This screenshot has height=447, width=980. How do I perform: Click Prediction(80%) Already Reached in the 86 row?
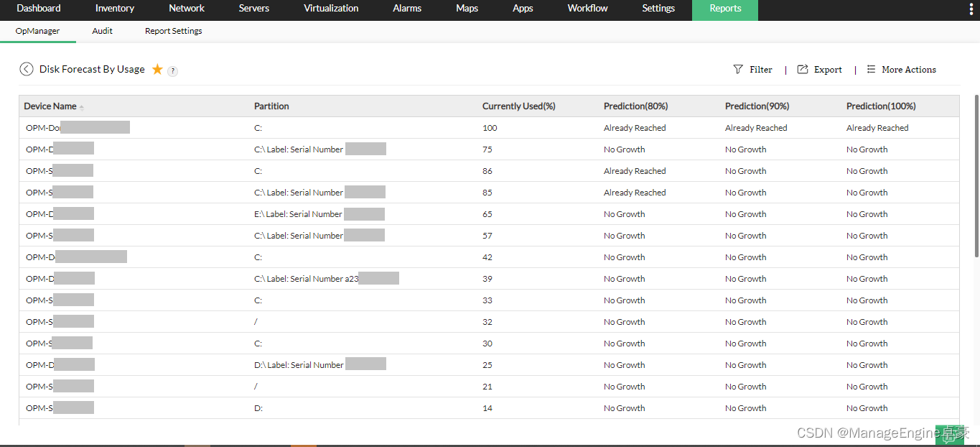point(635,171)
